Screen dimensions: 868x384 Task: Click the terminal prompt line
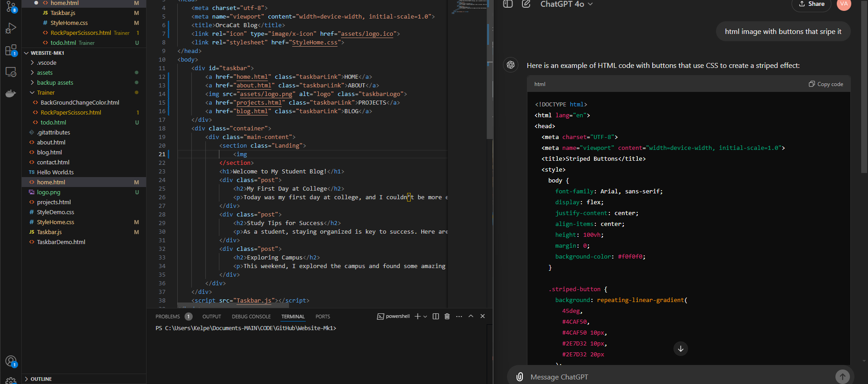(x=246, y=328)
